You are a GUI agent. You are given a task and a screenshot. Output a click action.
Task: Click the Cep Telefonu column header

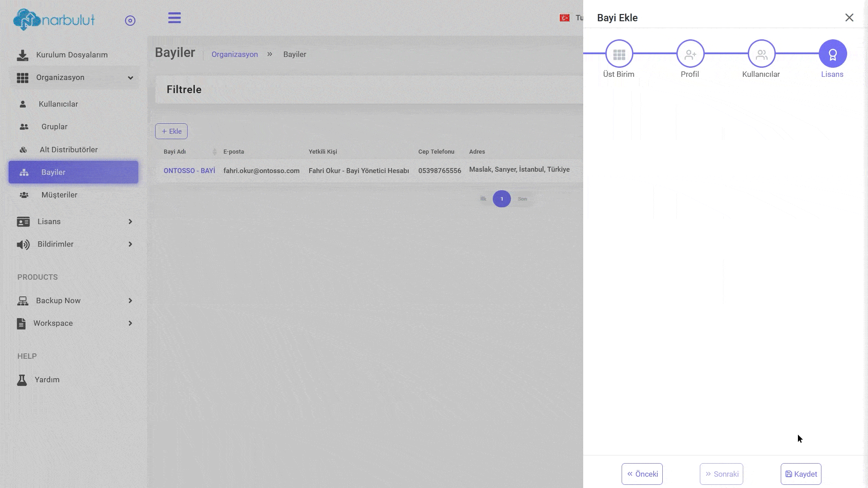click(x=436, y=152)
